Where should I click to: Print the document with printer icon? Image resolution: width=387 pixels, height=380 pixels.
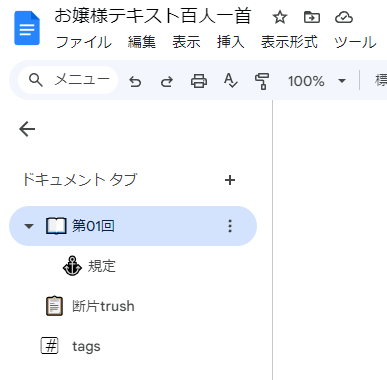click(199, 81)
